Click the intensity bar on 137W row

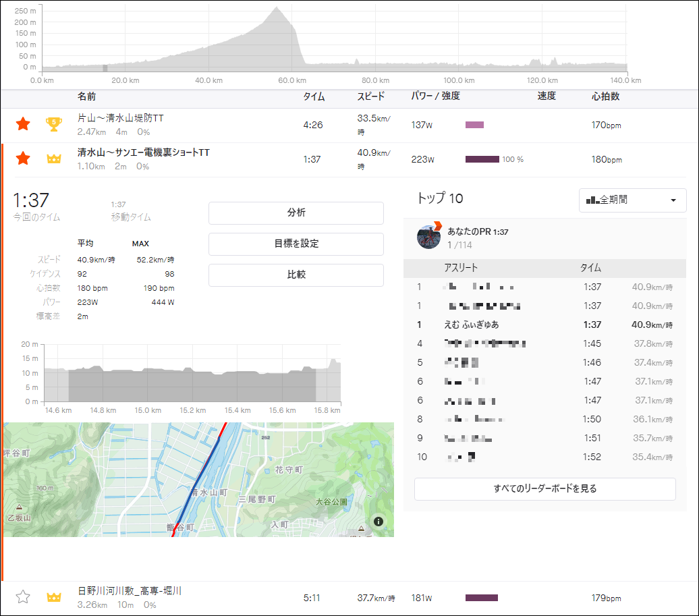click(474, 125)
